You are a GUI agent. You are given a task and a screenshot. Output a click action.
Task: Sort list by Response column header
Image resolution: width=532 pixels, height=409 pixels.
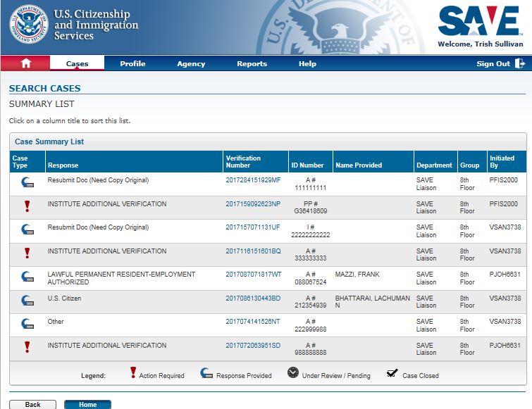click(x=63, y=165)
